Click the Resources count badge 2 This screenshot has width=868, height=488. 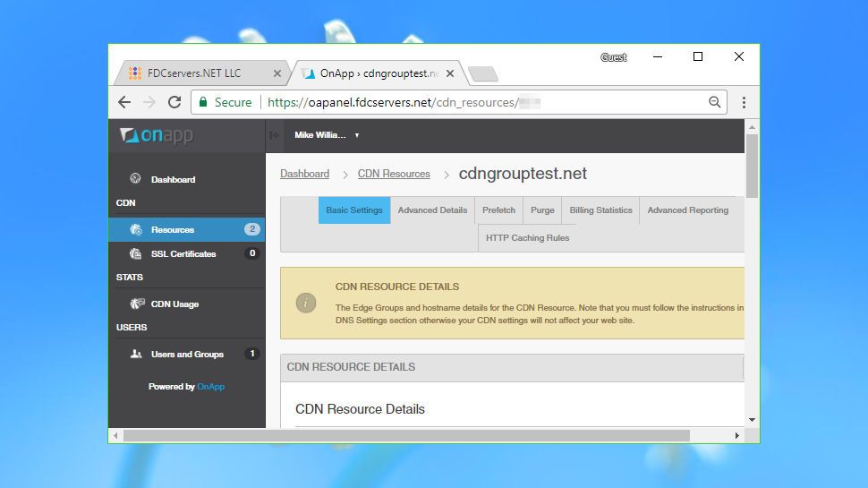[x=252, y=228]
